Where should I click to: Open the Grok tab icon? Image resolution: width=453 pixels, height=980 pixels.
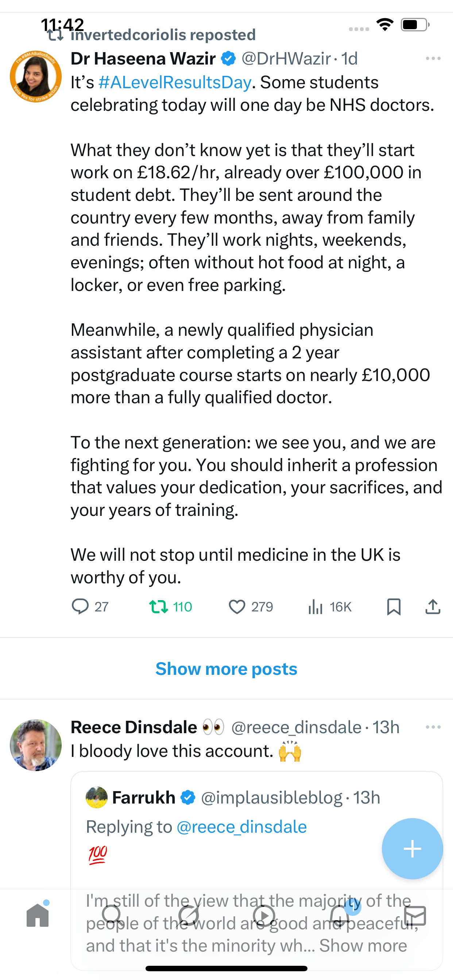(x=189, y=915)
